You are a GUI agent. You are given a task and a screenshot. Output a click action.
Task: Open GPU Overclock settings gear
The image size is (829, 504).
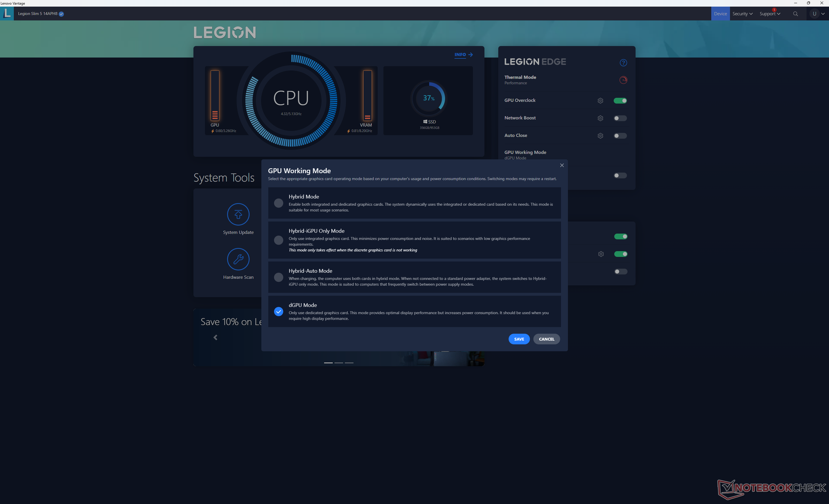tap(600, 101)
